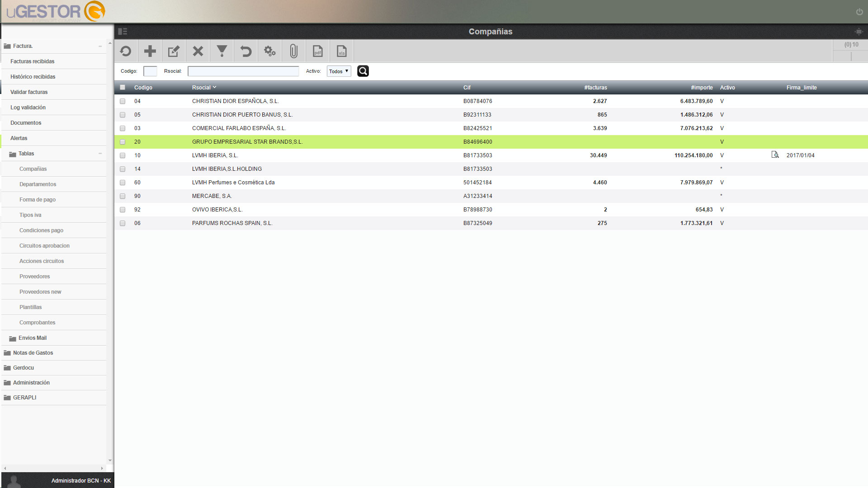Open Log validación menu item
Viewport: 868px width, 488px height.
[28, 108]
